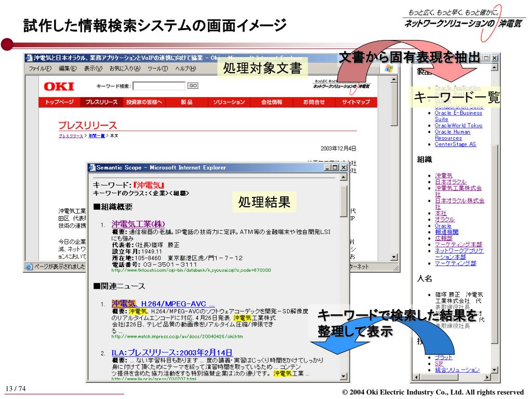Select the 製品 navigation tab
The image size is (532, 399).
187,102
